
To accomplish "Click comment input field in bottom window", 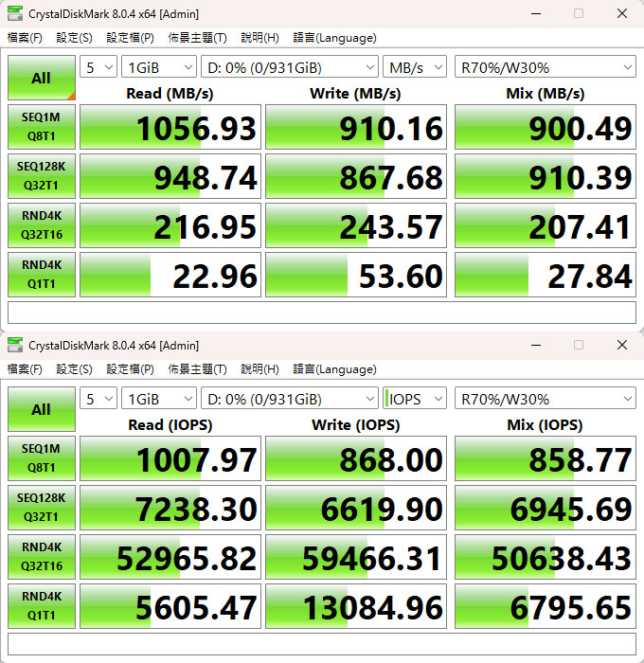I will (x=322, y=644).
